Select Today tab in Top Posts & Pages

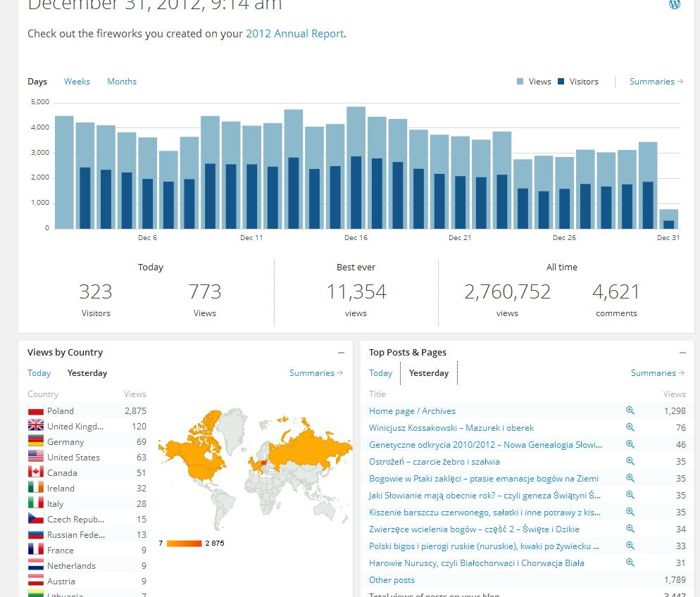coord(380,373)
